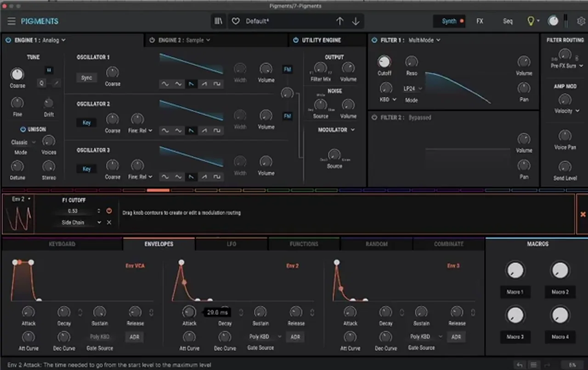
Task: Click the Macro 4 name label
Action: (560, 337)
